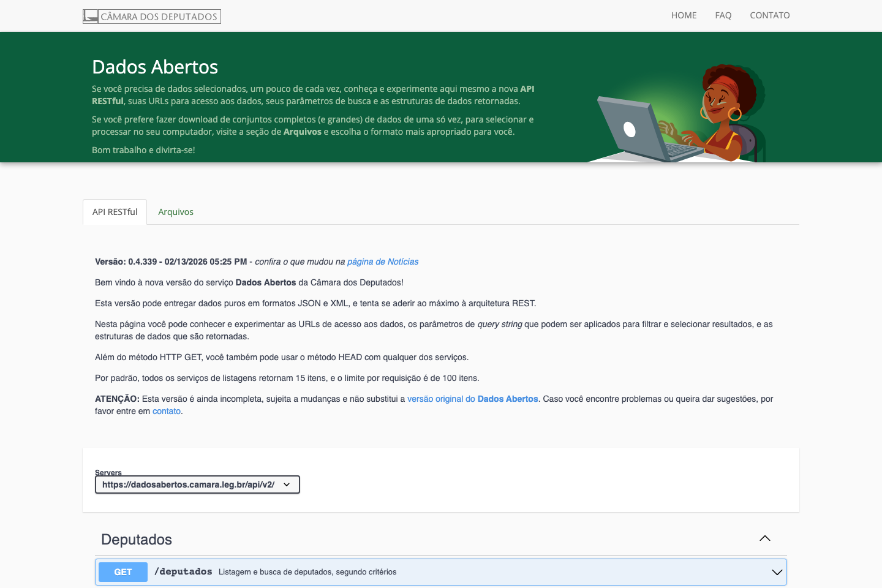Click the blue GET method badge
This screenshot has height=588, width=882.
click(x=123, y=571)
